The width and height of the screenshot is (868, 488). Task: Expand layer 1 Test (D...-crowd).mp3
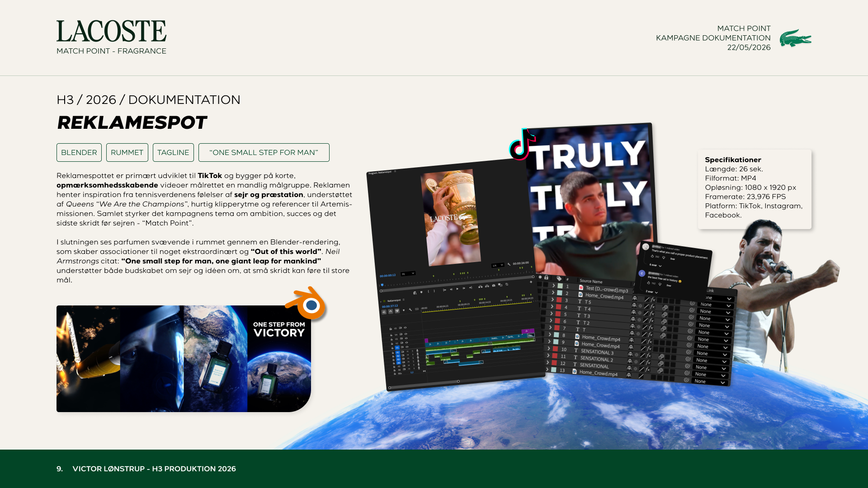pyautogui.click(x=553, y=285)
